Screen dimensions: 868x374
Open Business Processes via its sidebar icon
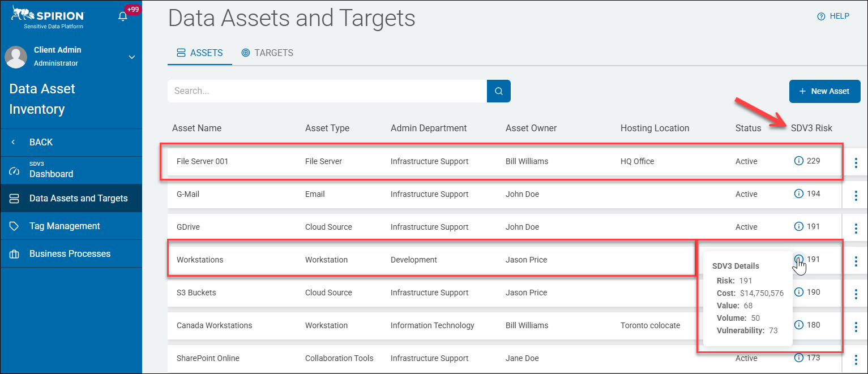pyautogui.click(x=13, y=253)
